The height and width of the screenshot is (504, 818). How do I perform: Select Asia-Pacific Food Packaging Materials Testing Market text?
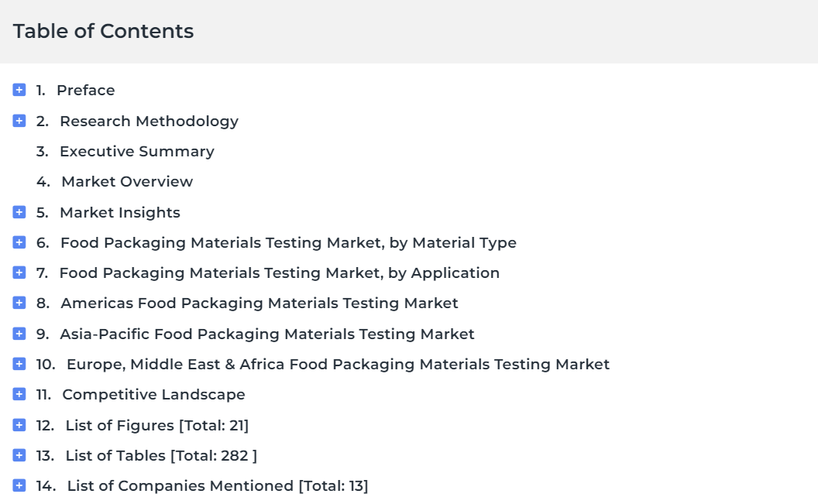[267, 334]
